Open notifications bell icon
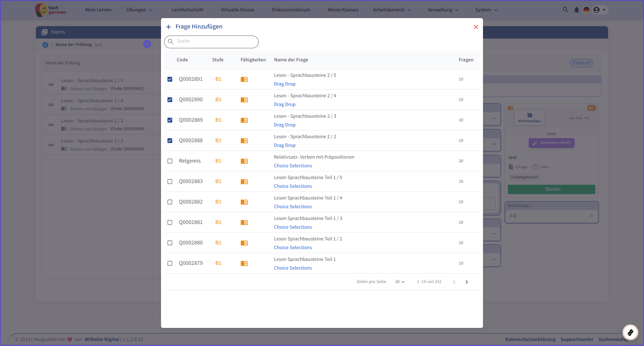Screen dimensions: 644x346 click(x=576, y=10)
